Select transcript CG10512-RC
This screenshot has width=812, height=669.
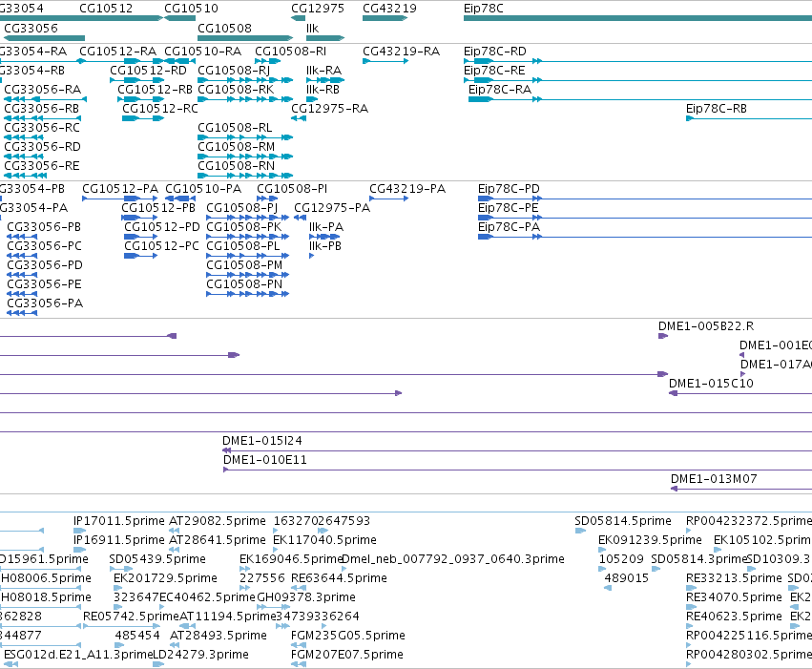coord(160,109)
